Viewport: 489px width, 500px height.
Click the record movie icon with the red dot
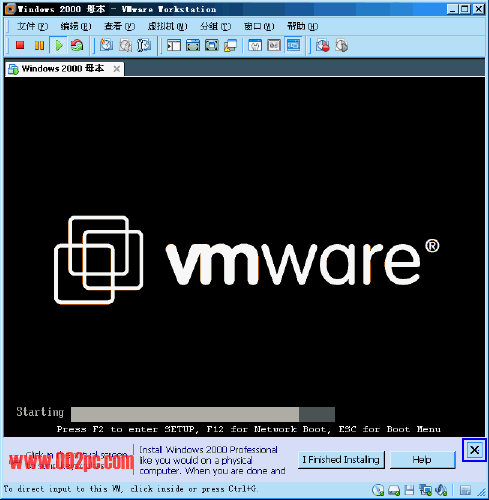click(x=323, y=45)
